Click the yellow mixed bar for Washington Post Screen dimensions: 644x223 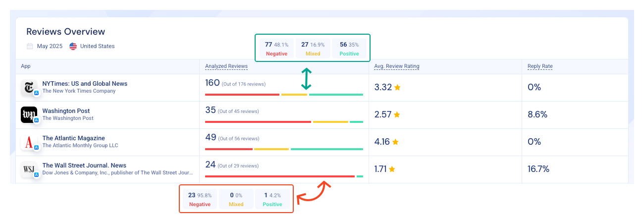(330, 121)
